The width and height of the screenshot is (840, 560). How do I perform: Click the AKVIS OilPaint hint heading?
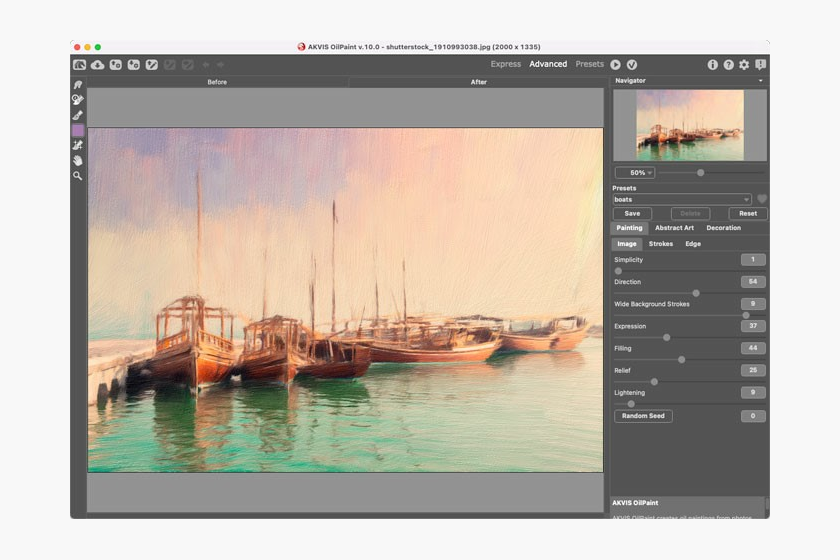635,503
